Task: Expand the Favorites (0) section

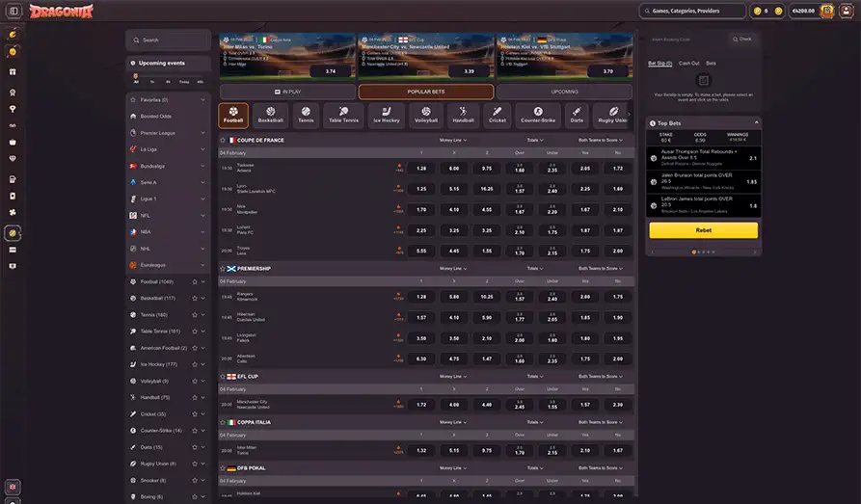Action: (x=202, y=100)
